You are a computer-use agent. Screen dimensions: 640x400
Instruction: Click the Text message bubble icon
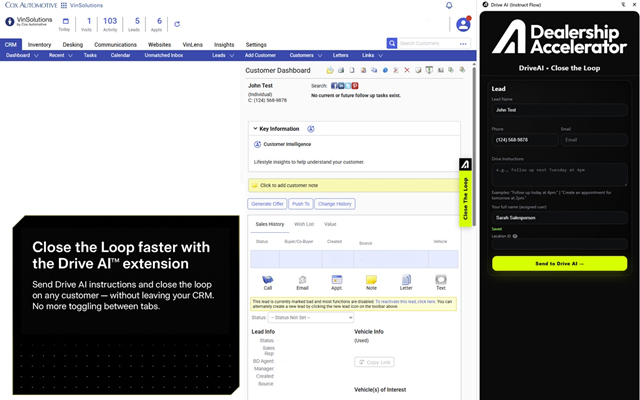tap(441, 280)
